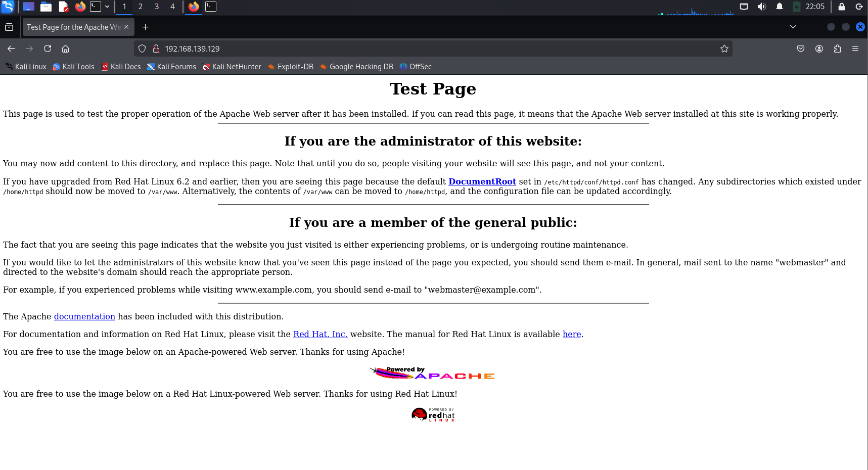Click the Powered by Red Hat Linux logo
The width and height of the screenshot is (868, 470).
(433, 415)
